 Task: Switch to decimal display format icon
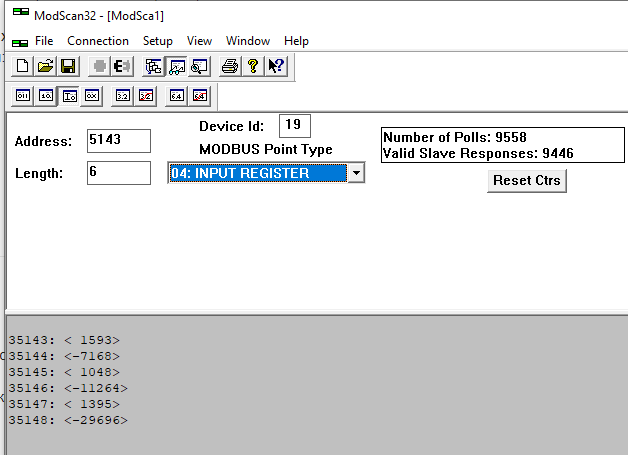coord(46,96)
